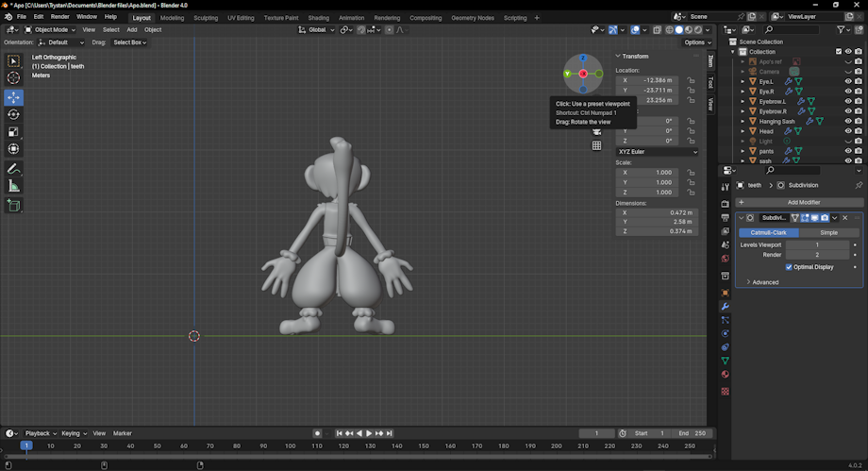Open the Texture properties tab

coord(726,391)
